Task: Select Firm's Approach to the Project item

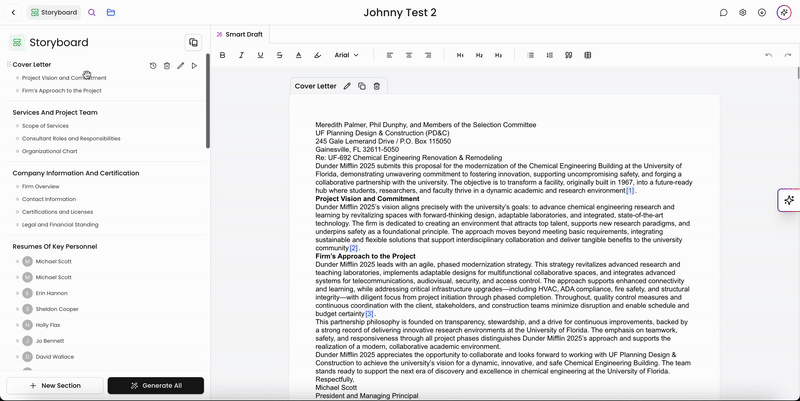Action: click(x=62, y=91)
